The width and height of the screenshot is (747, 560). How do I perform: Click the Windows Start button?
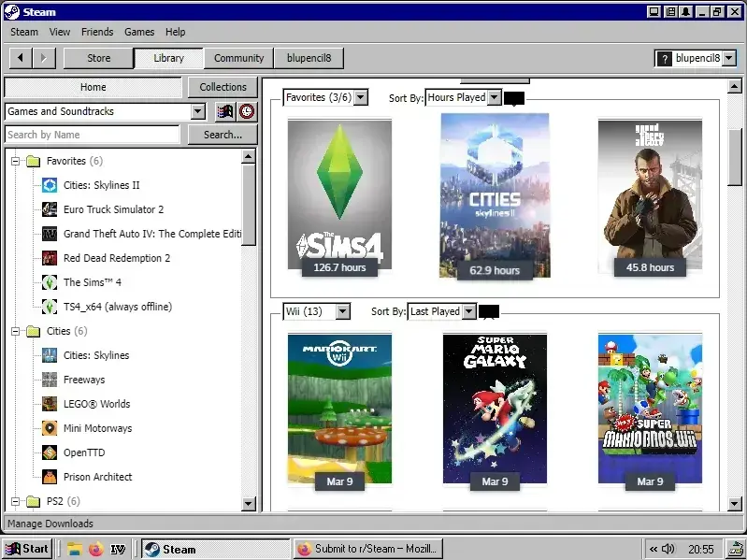(27, 549)
